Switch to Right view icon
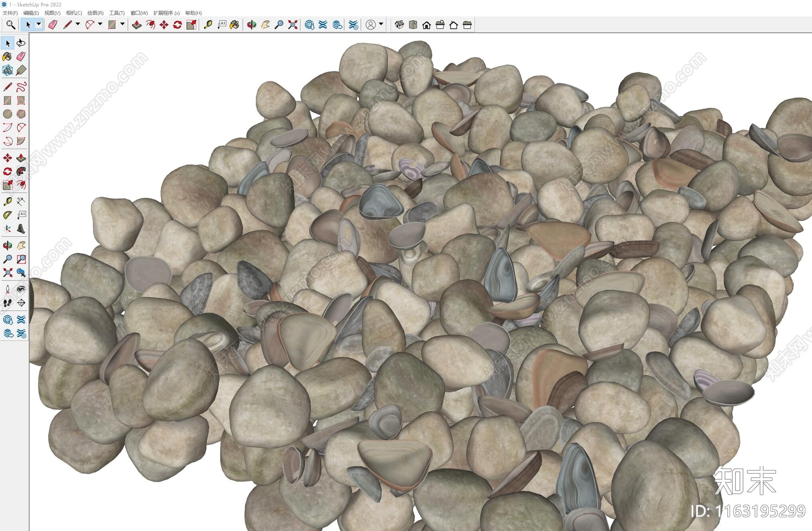The width and height of the screenshot is (812, 531). click(440, 24)
